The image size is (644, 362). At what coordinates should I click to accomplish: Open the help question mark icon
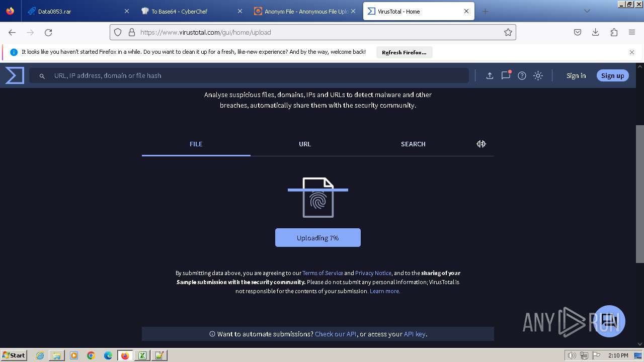(x=522, y=75)
